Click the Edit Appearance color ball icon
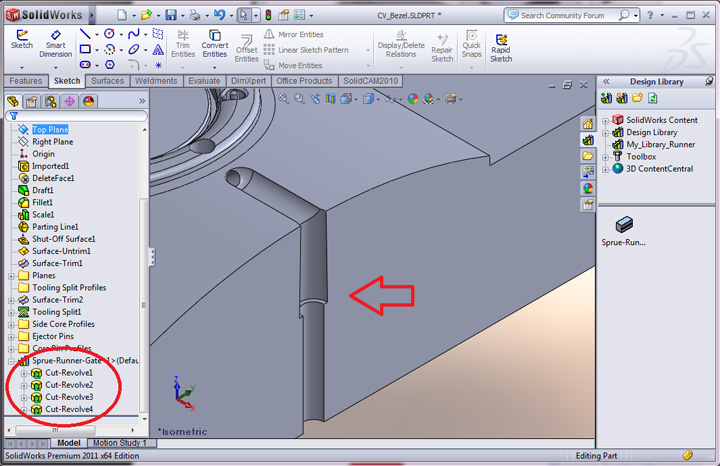This screenshot has width=720, height=466. [x=413, y=99]
